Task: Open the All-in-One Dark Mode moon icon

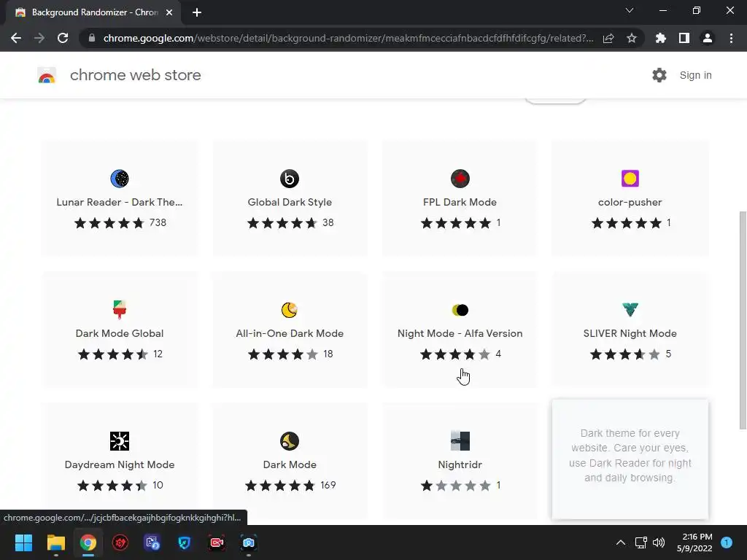Action: click(290, 309)
